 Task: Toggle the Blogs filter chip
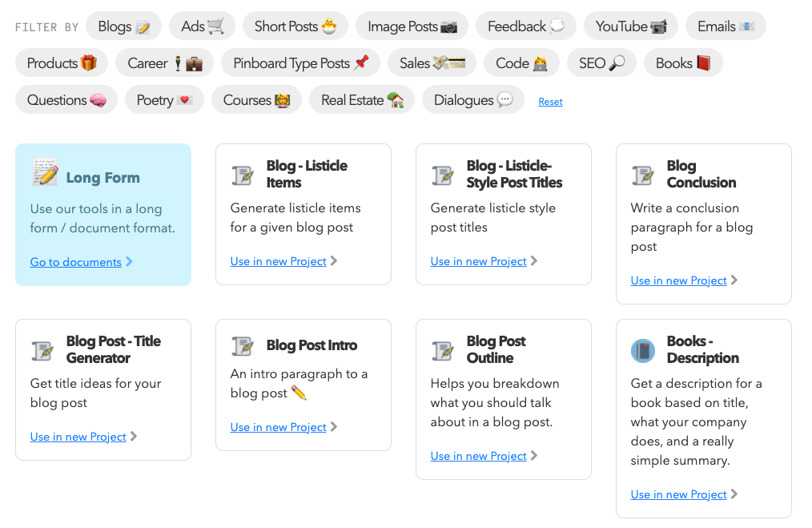pyautogui.click(x=123, y=26)
